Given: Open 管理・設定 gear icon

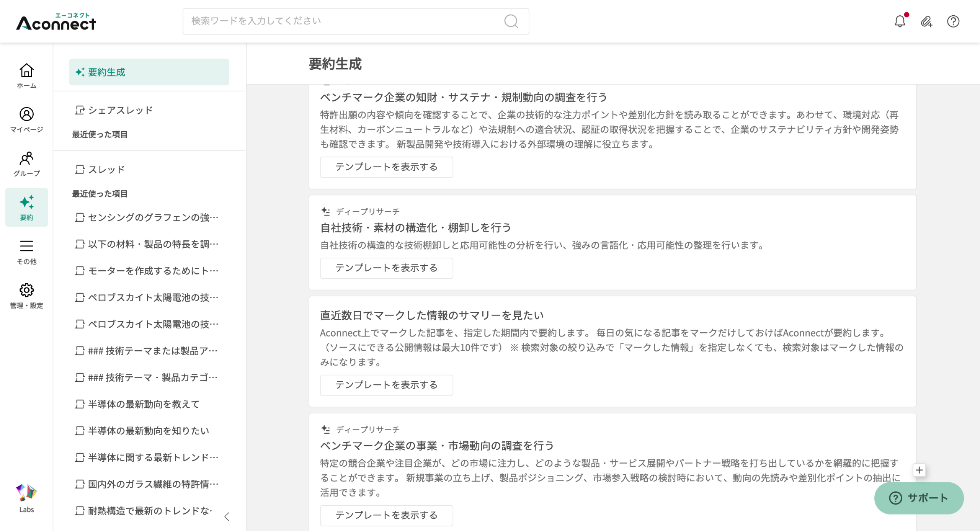Looking at the screenshot, I should (26, 296).
